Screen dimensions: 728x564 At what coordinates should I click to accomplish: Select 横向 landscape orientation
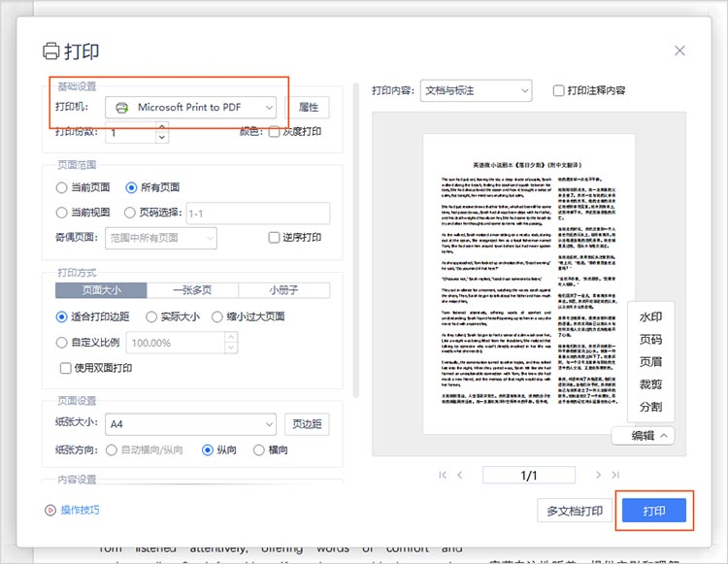pyautogui.click(x=258, y=449)
